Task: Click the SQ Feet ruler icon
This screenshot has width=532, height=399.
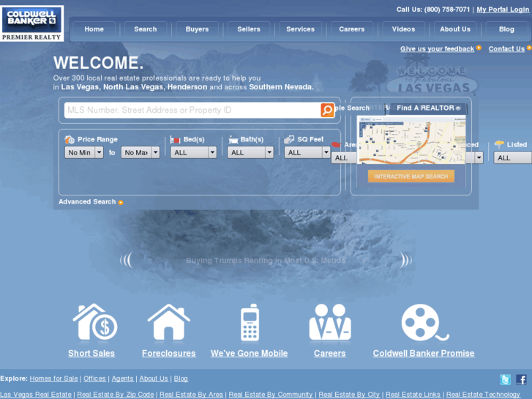Action: coord(289,139)
